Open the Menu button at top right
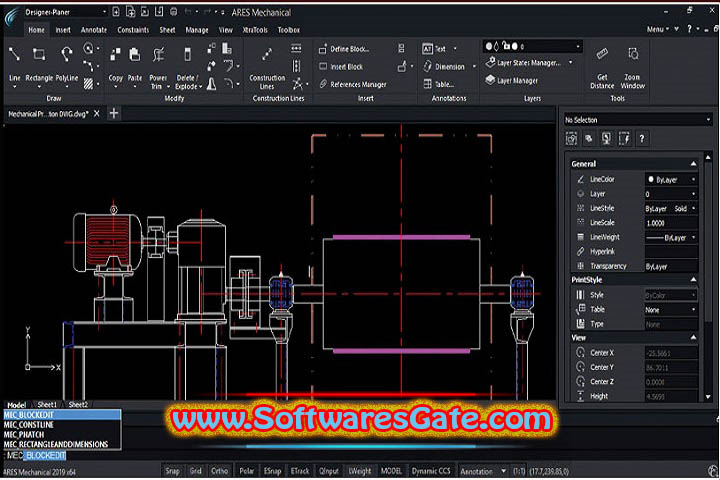This screenshot has height=480, width=720. click(658, 29)
